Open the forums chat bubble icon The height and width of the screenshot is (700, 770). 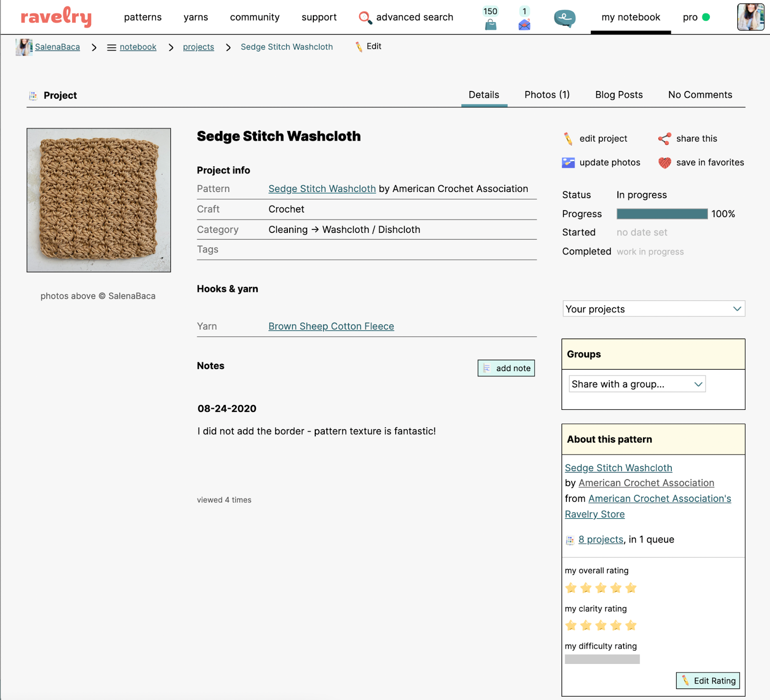[565, 18]
